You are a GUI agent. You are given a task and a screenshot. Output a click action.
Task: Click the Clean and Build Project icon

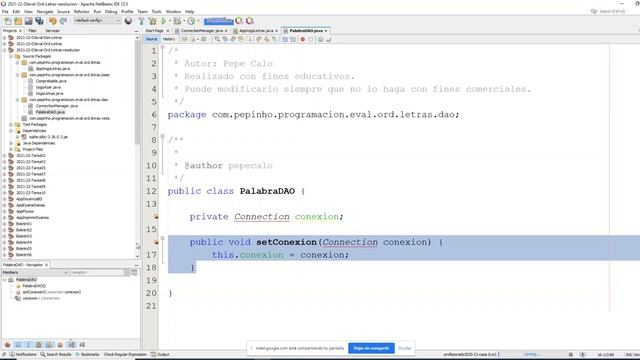[152, 21]
